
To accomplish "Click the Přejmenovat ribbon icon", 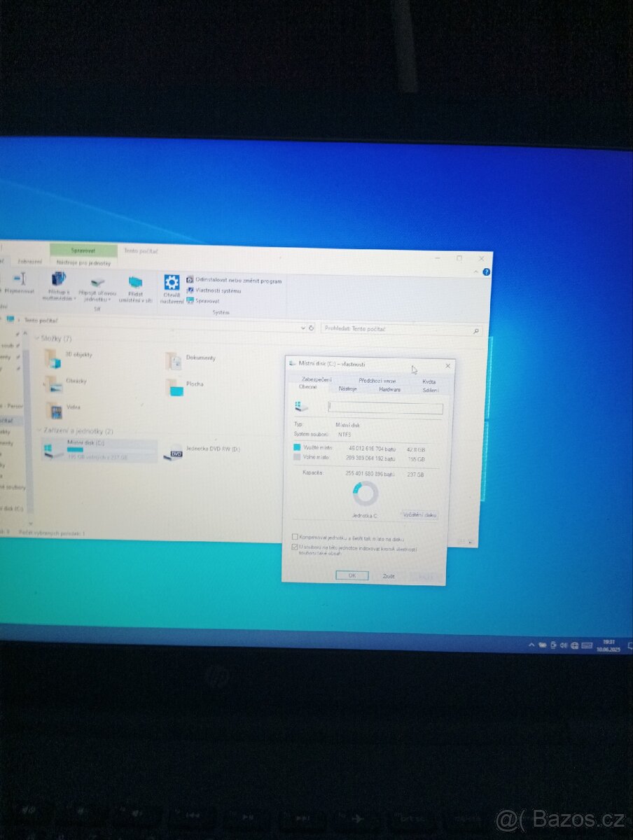I will coord(19,278).
